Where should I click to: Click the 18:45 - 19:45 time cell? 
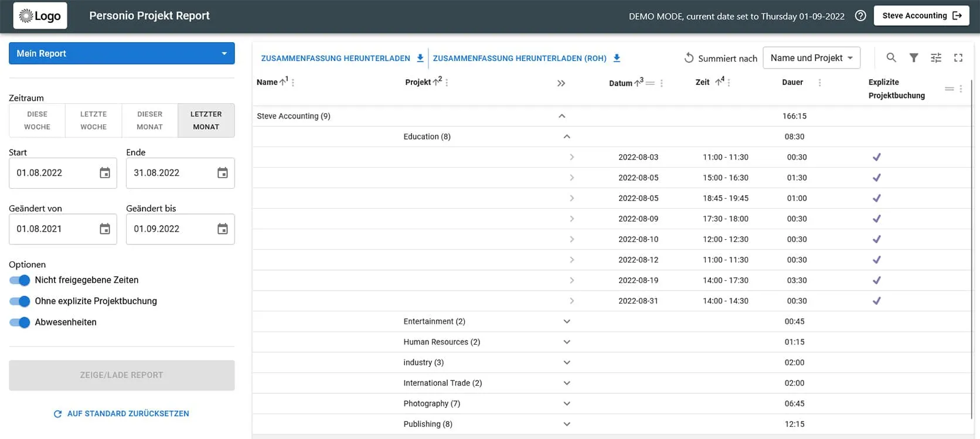pyautogui.click(x=726, y=198)
